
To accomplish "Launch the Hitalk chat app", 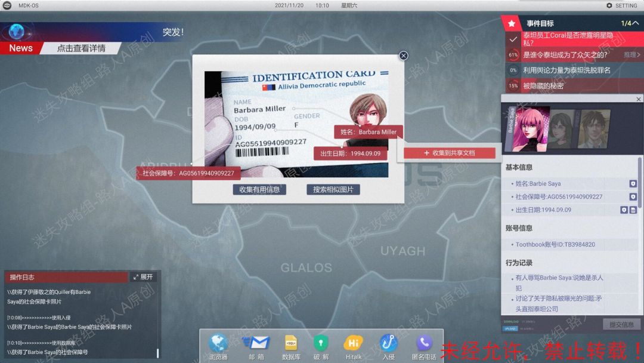I will (x=353, y=346).
